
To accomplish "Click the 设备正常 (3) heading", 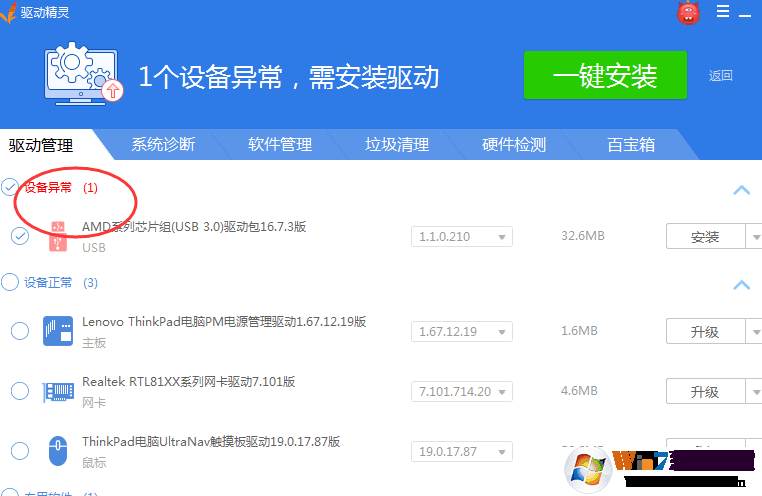I will [x=61, y=282].
